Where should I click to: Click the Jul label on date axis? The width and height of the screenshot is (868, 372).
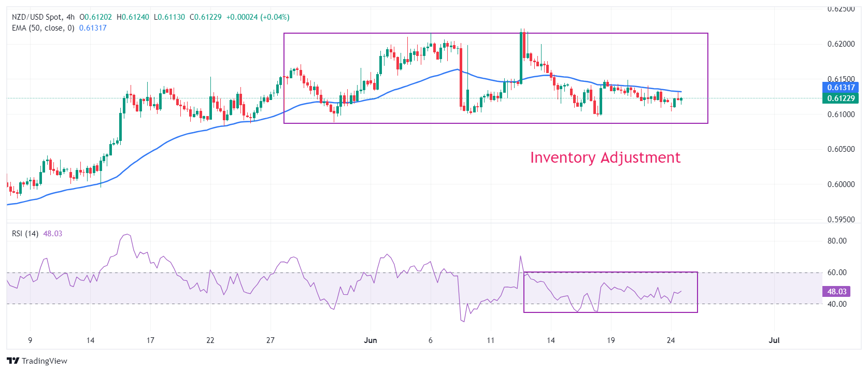click(x=774, y=340)
